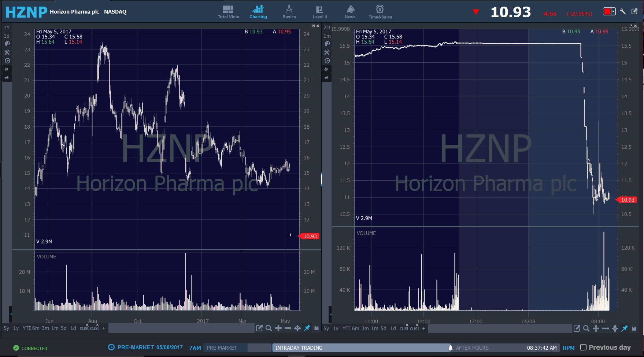Open the color palette on right chart

tap(327, 44)
